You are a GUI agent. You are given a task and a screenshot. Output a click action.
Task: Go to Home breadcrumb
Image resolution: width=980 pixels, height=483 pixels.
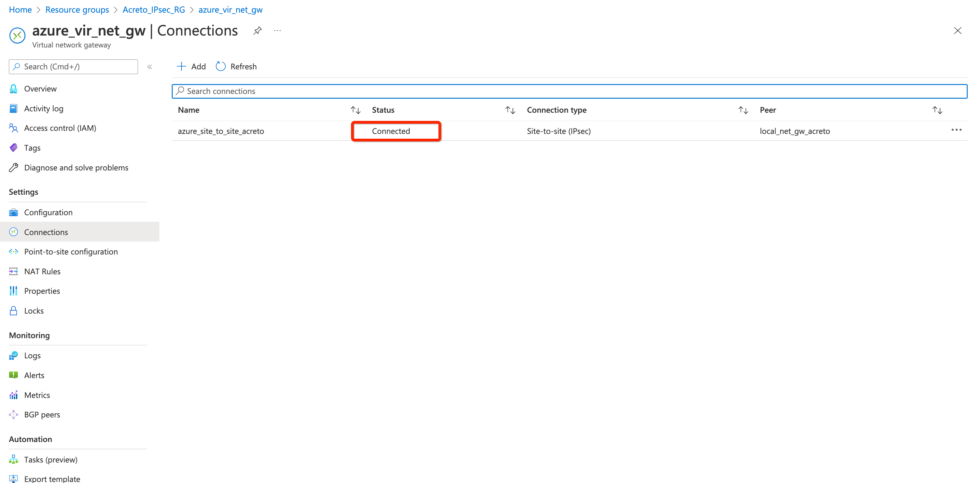20,10
